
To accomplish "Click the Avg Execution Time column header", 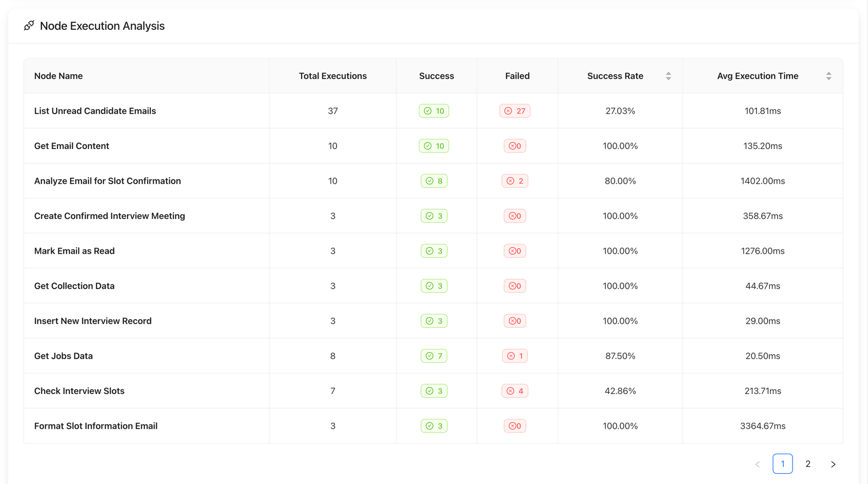I will click(x=757, y=76).
